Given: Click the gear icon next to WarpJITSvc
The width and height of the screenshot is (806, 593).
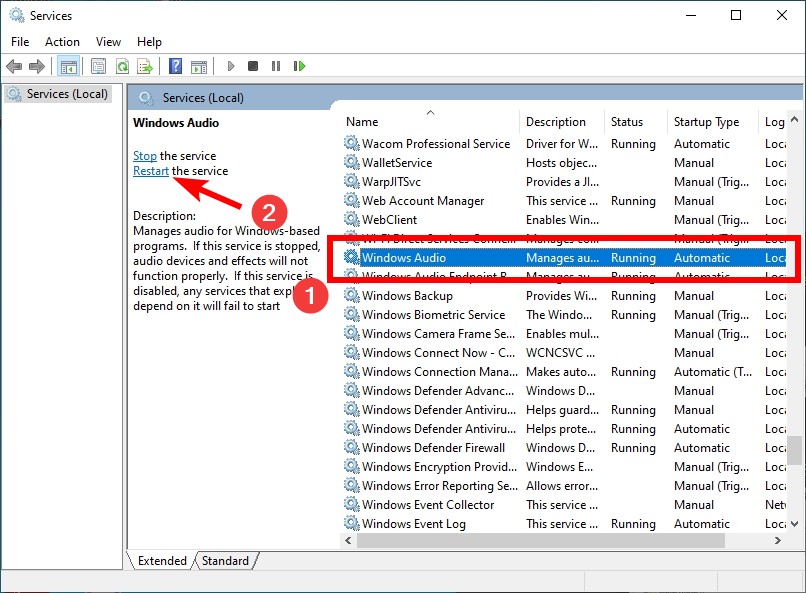Looking at the screenshot, I should point(352,181).
